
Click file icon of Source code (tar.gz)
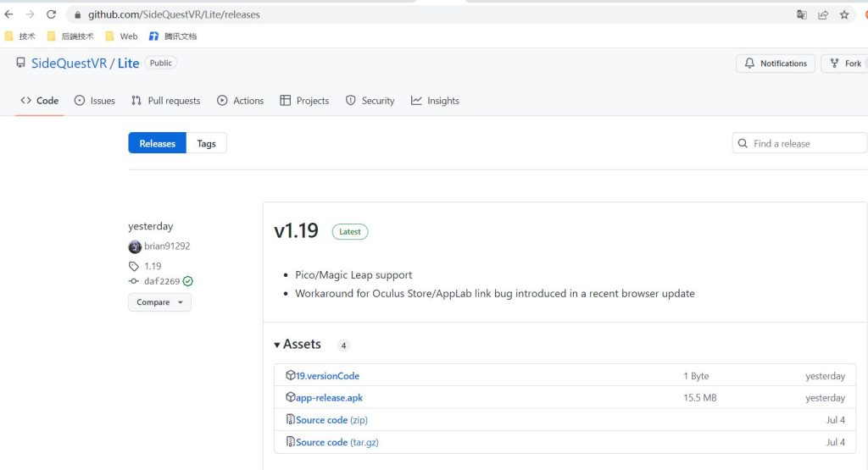(x=290, y=441)
